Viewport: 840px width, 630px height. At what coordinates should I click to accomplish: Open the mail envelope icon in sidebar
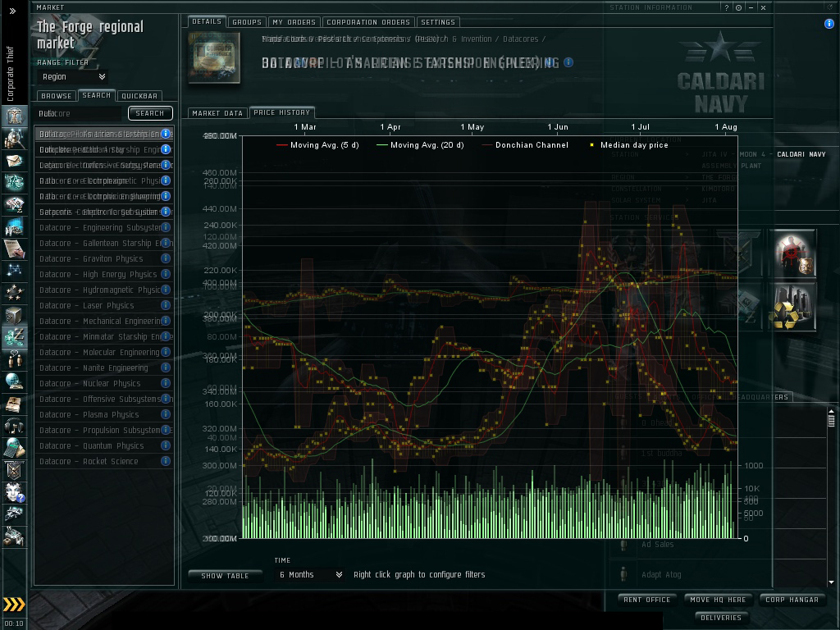(14, 161)
